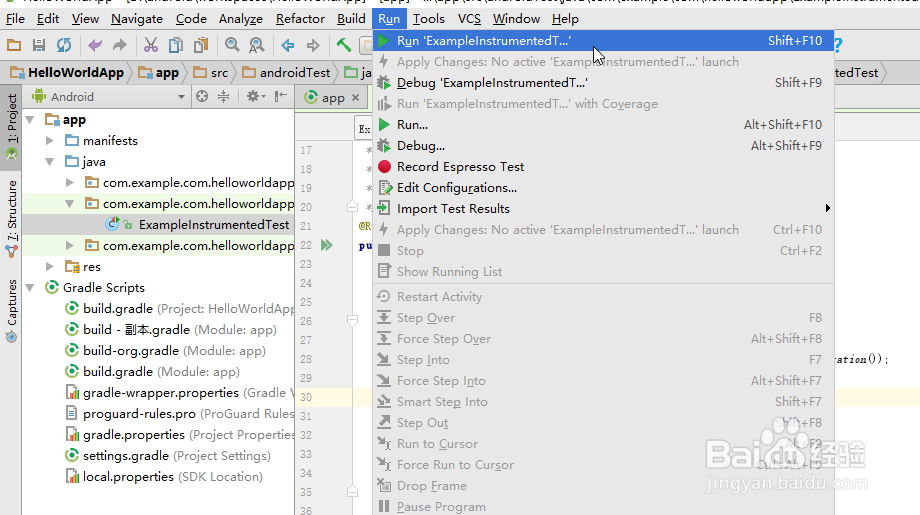Collapse the app module node
920x515 pixels.
[30, 120]
